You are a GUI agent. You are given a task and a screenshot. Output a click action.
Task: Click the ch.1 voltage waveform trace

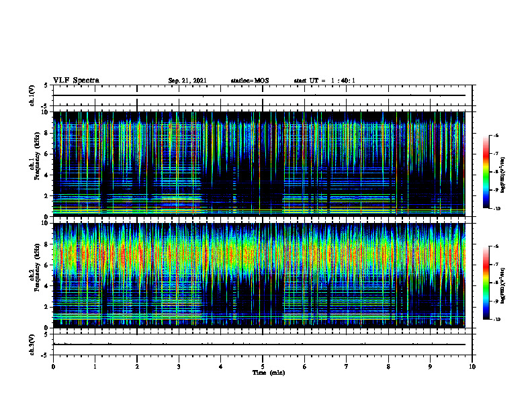[x=259, y=95]
